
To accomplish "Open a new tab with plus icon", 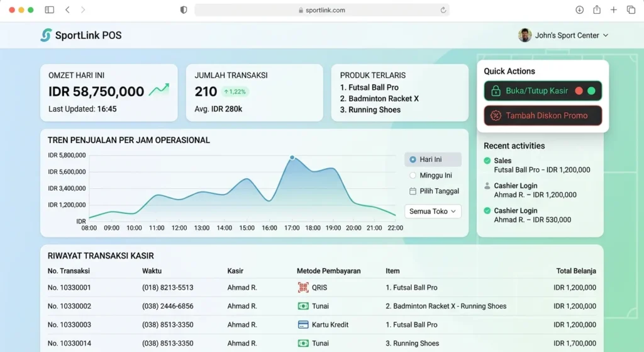I will 614,9.
